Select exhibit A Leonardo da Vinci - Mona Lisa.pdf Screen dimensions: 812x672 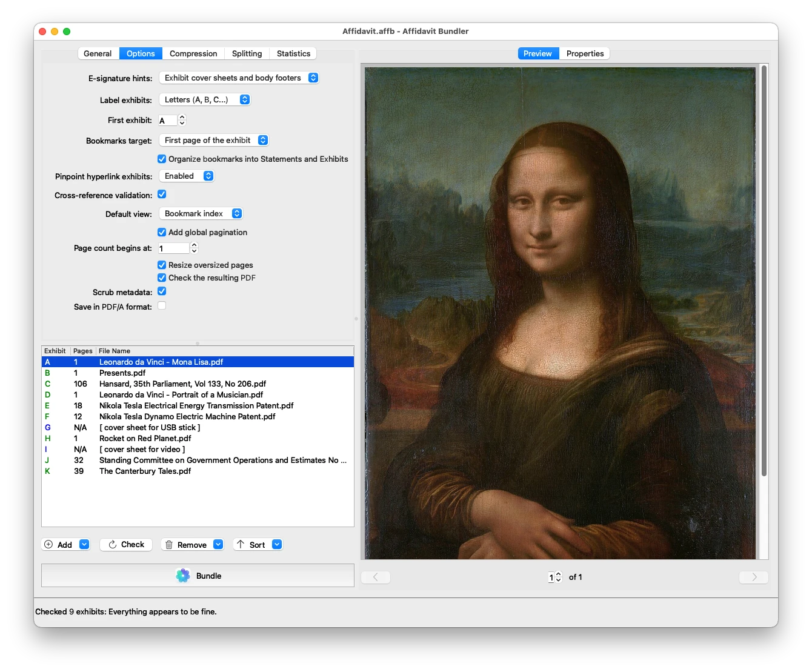coord(198,362)
